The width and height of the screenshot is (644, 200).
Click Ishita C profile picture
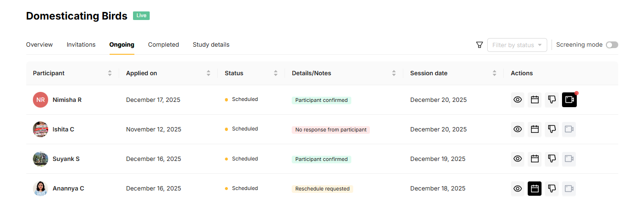(x=41, y=130)
